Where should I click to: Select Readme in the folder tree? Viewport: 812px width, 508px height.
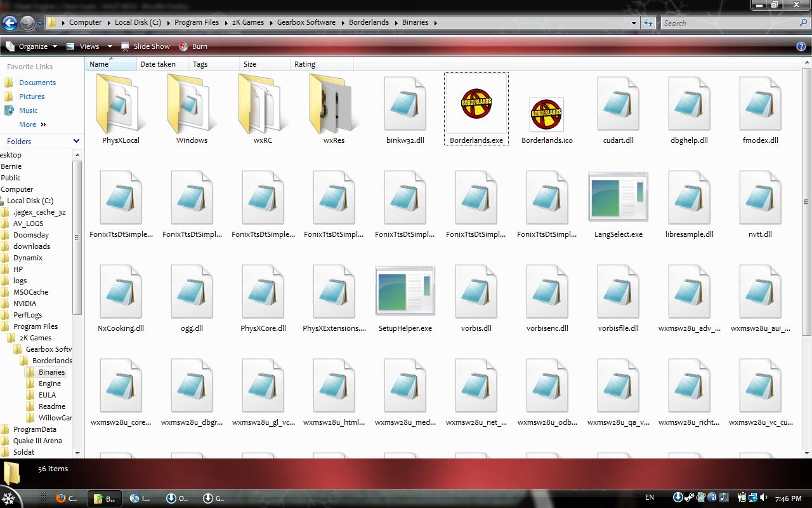coord(52,406)
